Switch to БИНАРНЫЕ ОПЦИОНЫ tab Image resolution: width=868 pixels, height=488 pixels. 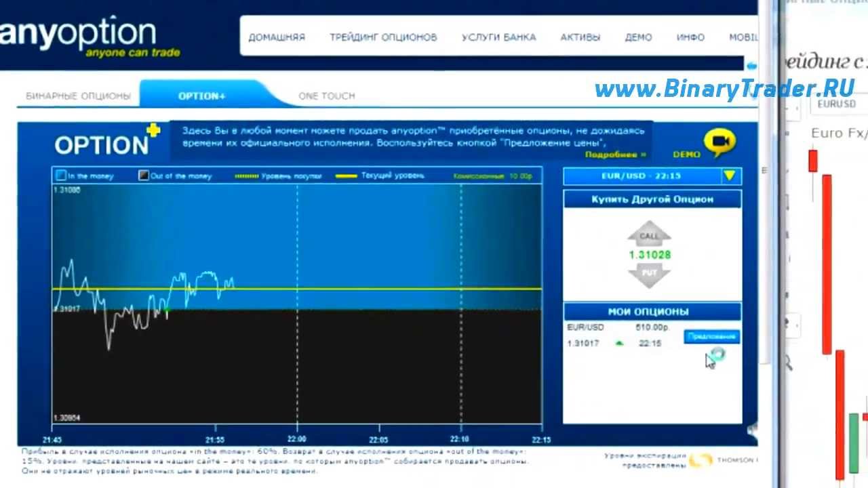point(78,96)
